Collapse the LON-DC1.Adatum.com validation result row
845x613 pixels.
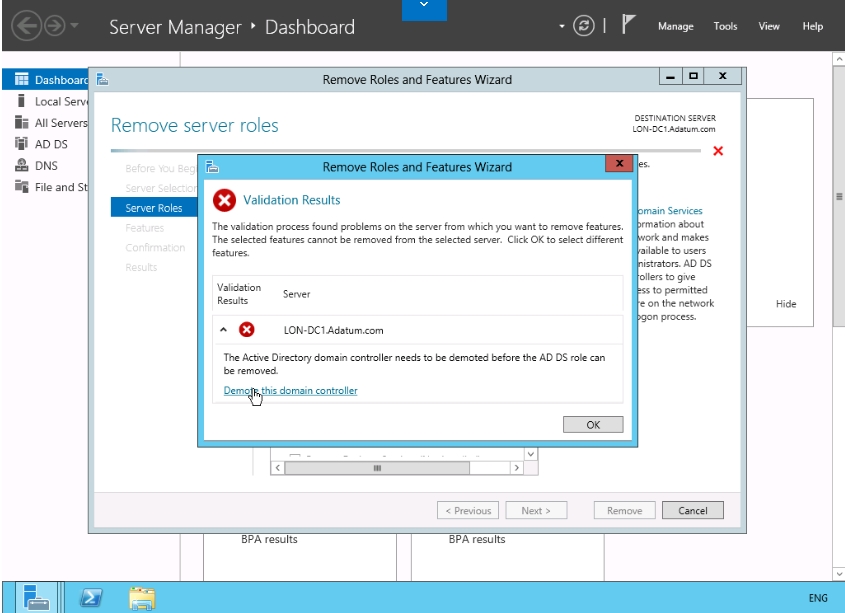[224, 329]
